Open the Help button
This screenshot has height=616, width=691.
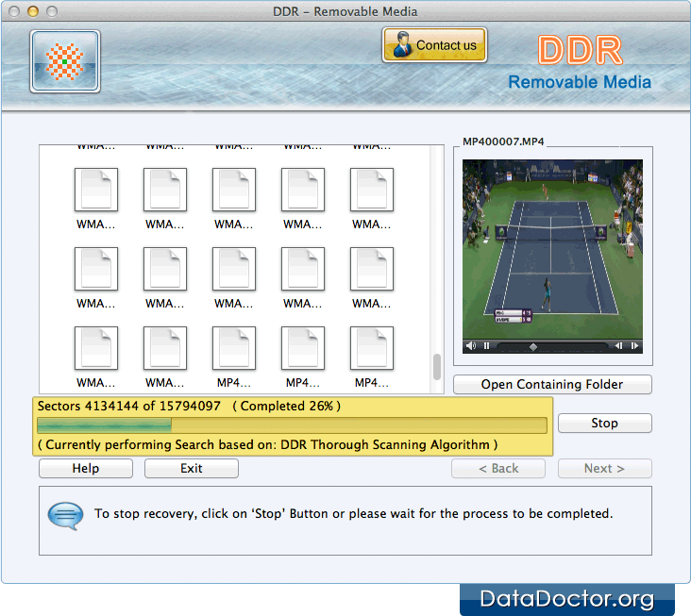point(86,469)
